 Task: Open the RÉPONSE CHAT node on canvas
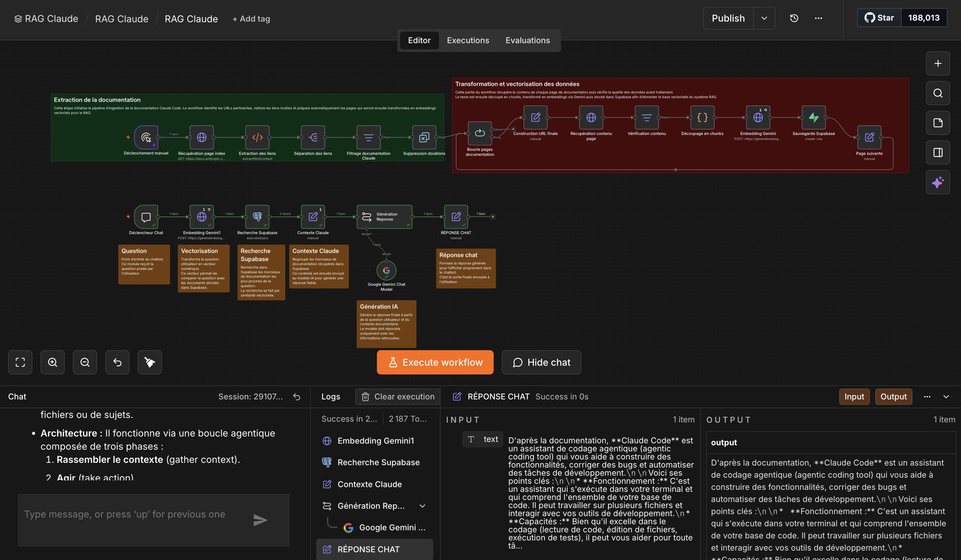pos(456,217)
